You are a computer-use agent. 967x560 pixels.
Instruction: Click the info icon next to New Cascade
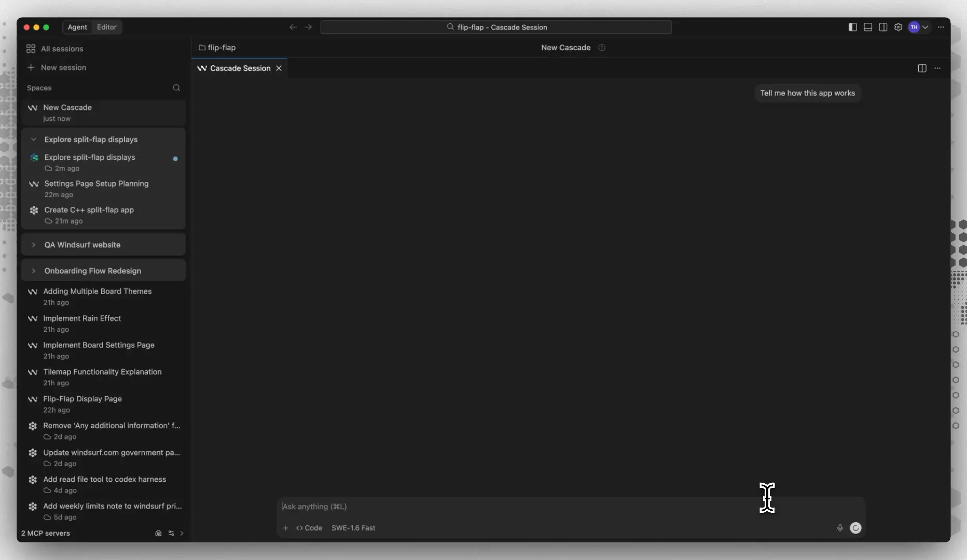[602, 47]
